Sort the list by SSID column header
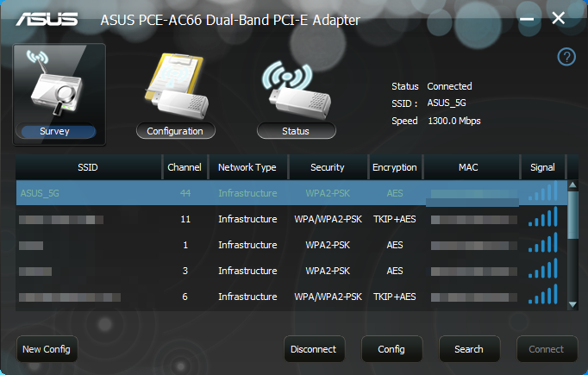The height and width of the screenshot is (375, 588). point(88,167)
